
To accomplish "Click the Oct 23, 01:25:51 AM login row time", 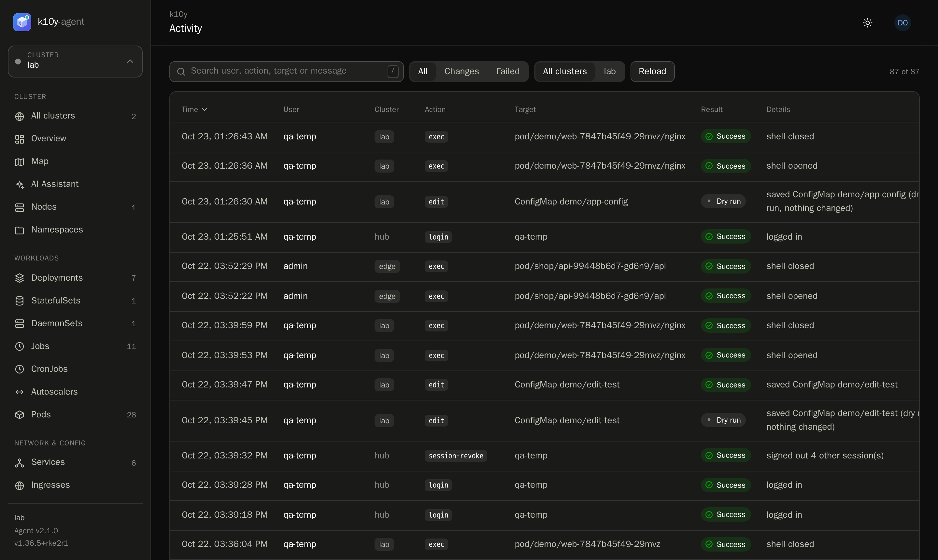I will pyautogui.click(x=225, y=237).
